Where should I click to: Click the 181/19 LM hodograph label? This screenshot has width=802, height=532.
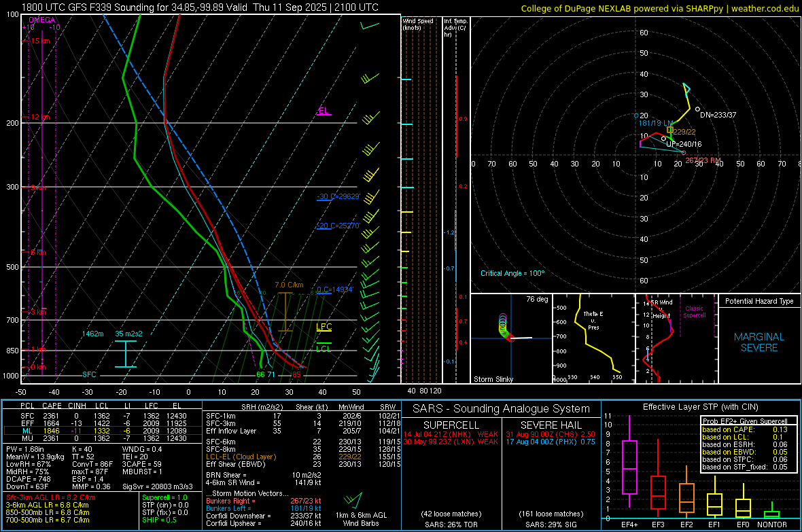(657, 123)
